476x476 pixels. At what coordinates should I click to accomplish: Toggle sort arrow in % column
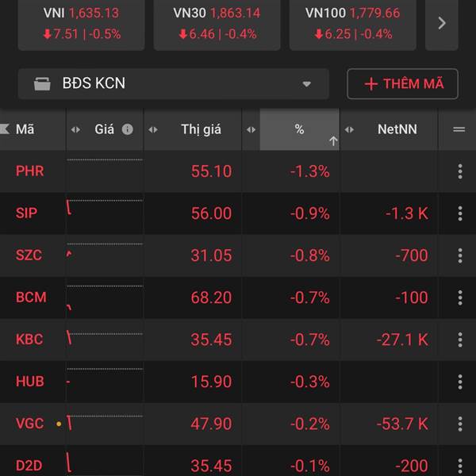[x=333, y=140]
